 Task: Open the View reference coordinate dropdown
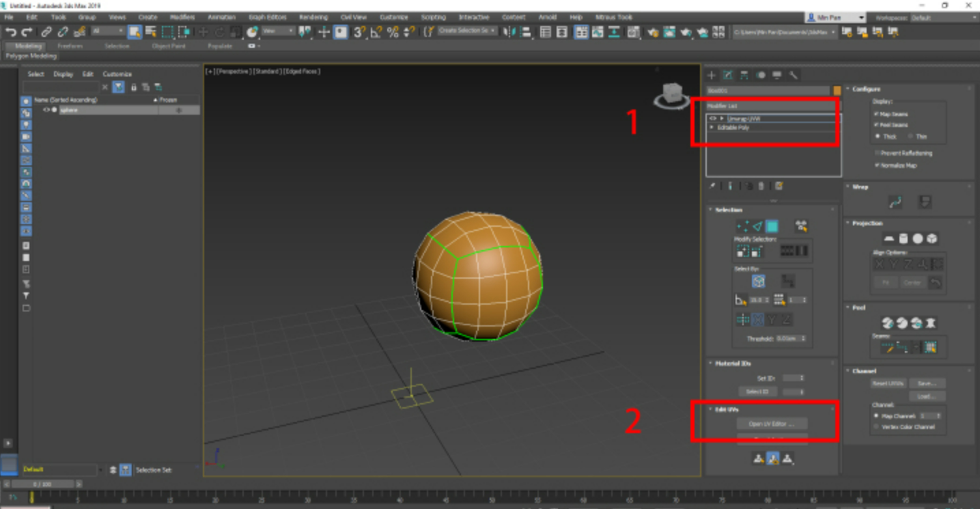(279, 31)
